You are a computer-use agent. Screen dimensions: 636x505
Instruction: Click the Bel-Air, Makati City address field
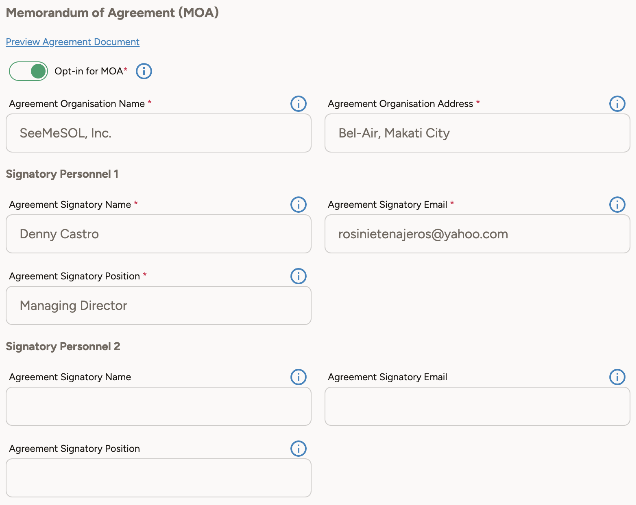pos(477,133)
